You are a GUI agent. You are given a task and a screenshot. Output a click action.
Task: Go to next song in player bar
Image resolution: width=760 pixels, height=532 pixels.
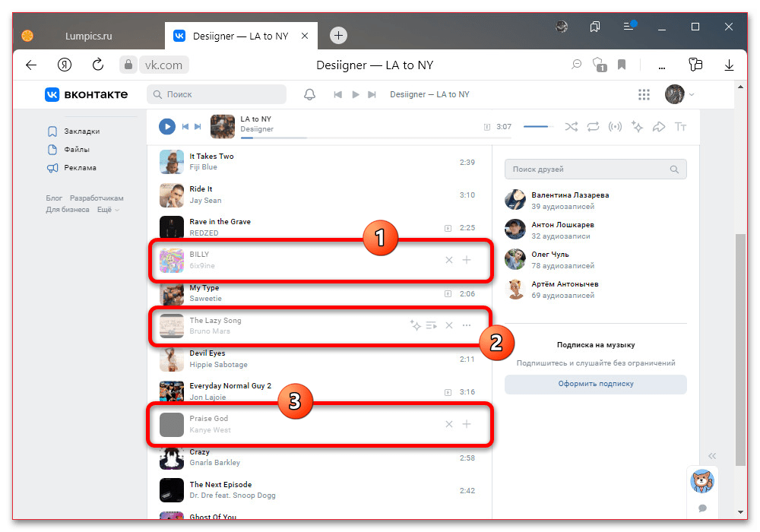[x=198, y=126]
